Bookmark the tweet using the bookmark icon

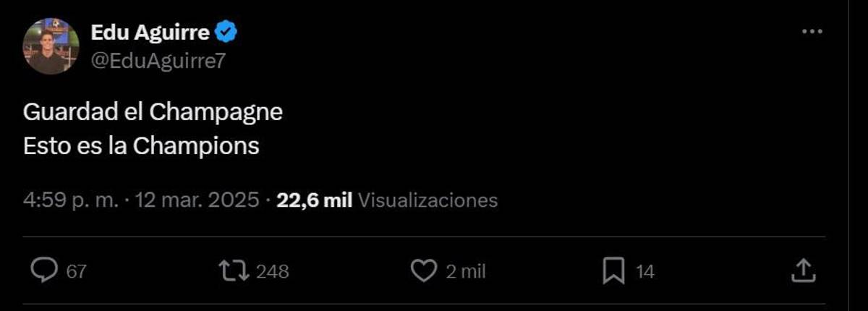613,271
